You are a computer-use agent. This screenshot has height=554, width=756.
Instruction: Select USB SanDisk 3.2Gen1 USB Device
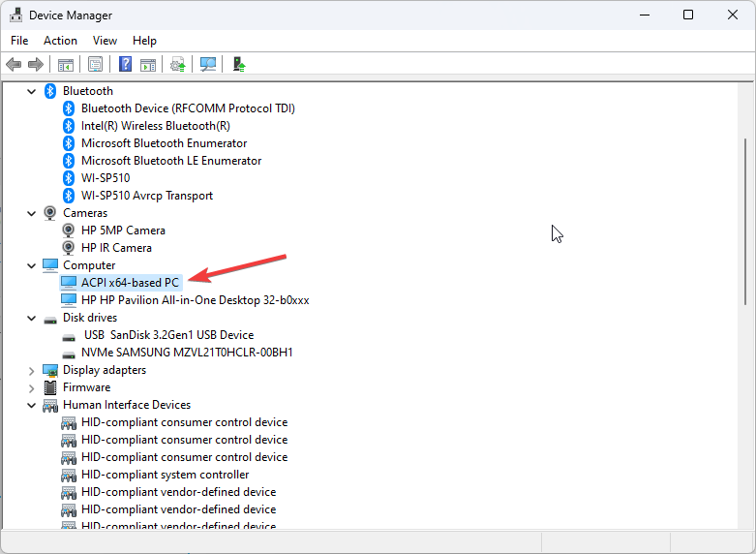pyautogui.click(x=168, y=334)
